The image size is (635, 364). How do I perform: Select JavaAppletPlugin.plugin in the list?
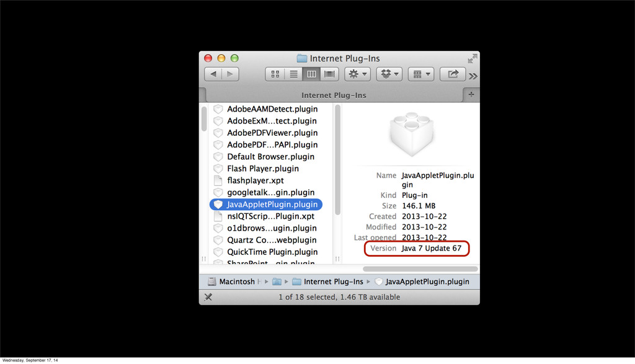(266, 205)
